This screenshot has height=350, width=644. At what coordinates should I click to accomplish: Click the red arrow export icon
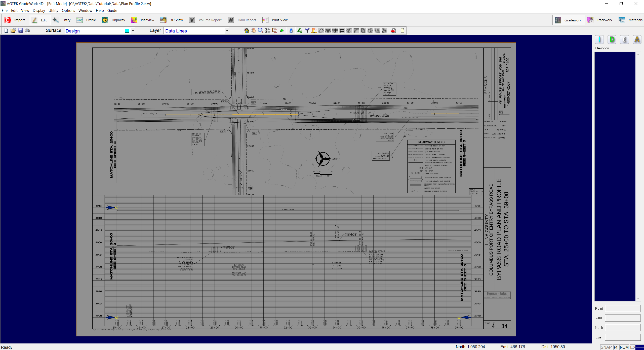coord(393,31)
